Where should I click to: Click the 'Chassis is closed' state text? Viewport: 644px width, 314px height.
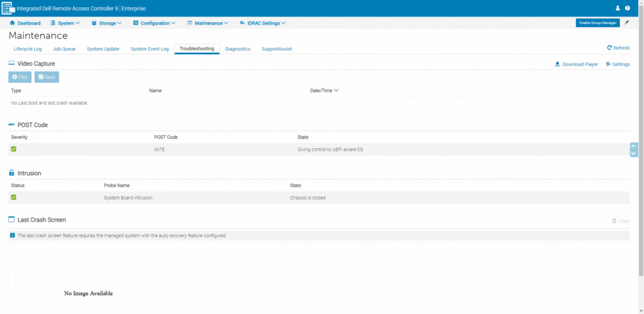point(308,197)
